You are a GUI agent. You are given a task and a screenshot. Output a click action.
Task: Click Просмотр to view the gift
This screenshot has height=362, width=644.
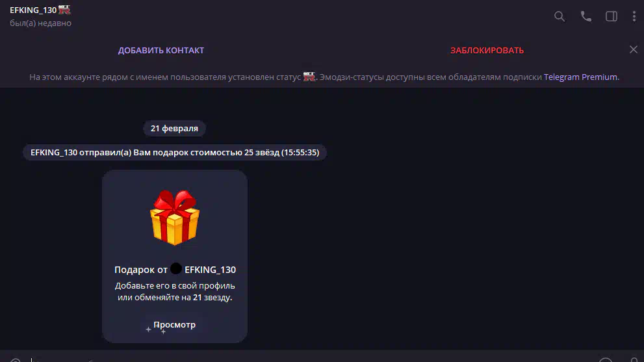tap(175, 324)
